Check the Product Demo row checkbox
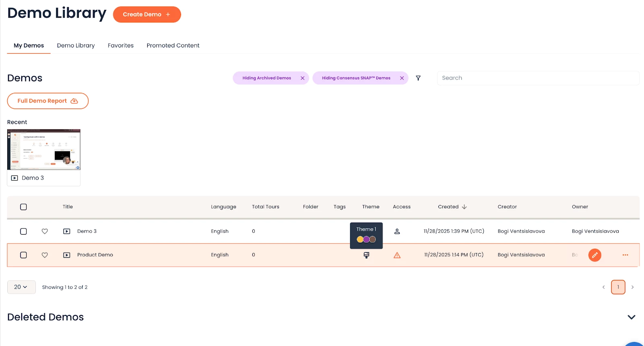Image resolution: width=644 pixels, height=346 pixels. click(x=23, y=255)
